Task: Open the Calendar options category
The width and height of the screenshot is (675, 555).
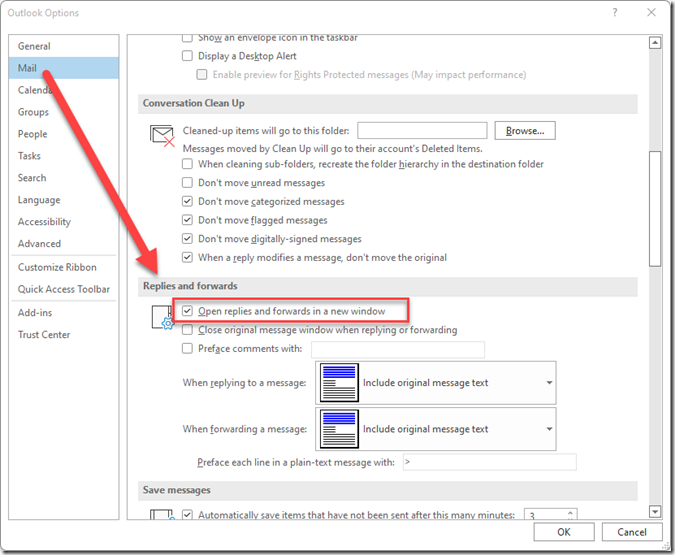Action: click(64, 90)
